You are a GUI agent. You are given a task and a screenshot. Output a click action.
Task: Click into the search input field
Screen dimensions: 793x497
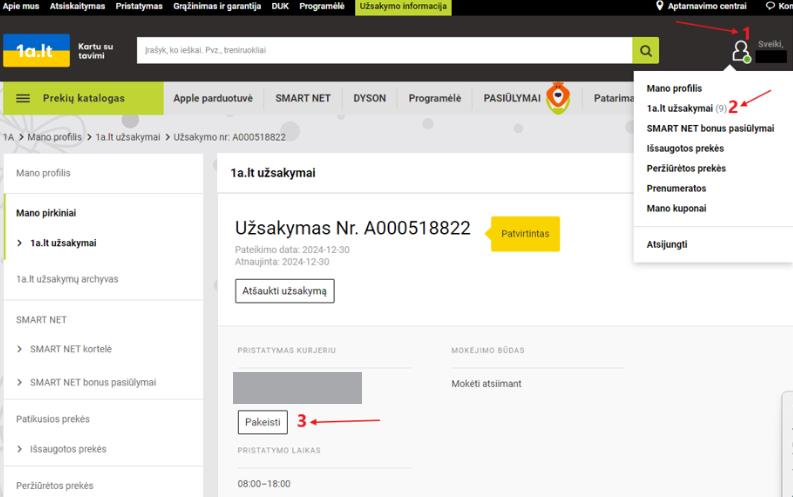(384, 50)
